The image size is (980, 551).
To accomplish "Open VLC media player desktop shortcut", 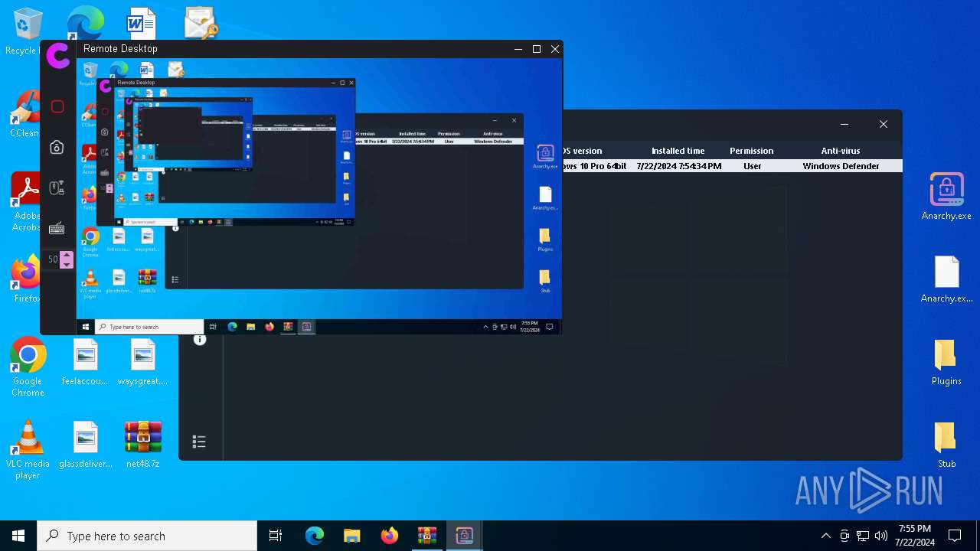I will (28, 451).
